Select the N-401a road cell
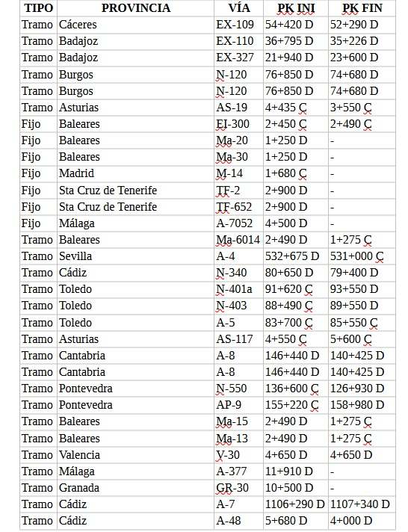This screenshot has height=532, width=408. (238, 289)
